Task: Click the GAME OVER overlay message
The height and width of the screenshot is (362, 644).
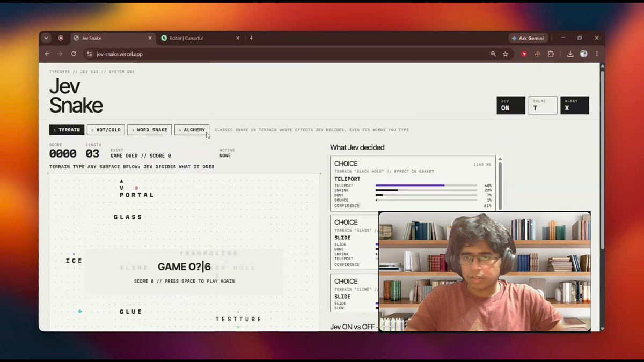Action: coord(184,267)
